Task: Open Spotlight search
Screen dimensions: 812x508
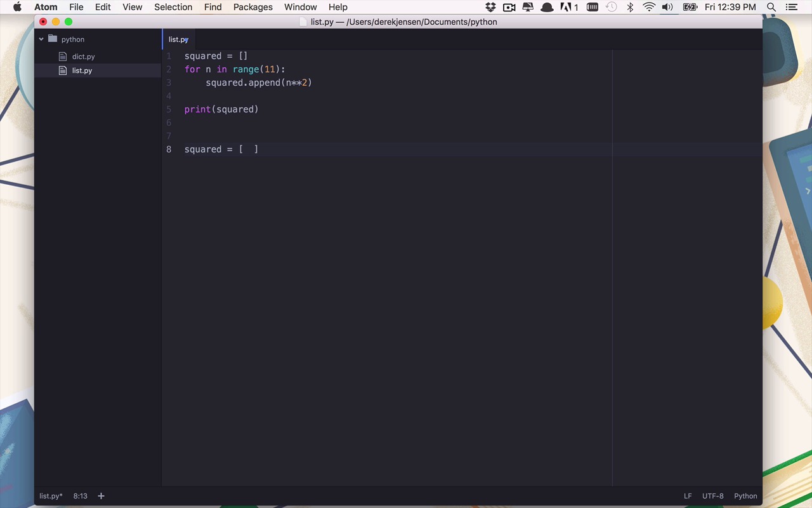Action: (x=771, y=7)
